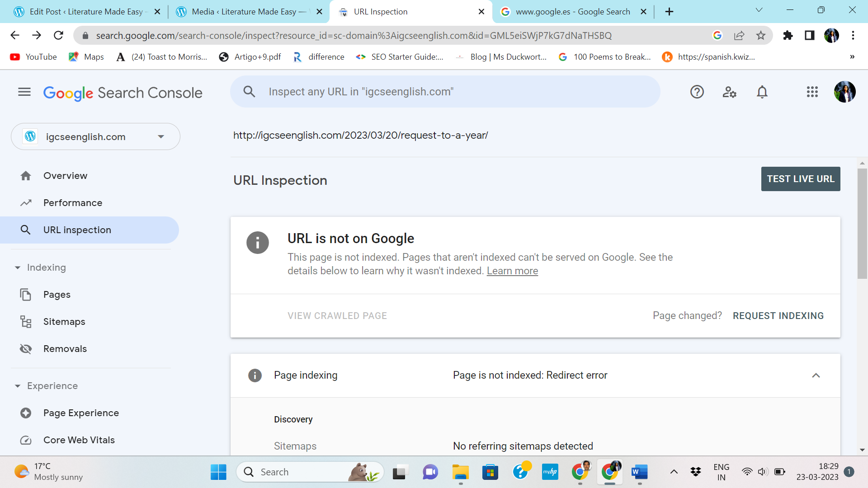Click the Inspect any URL search field
The height and width of the screenshot is (488, 868).
click(x=445, y=92)
